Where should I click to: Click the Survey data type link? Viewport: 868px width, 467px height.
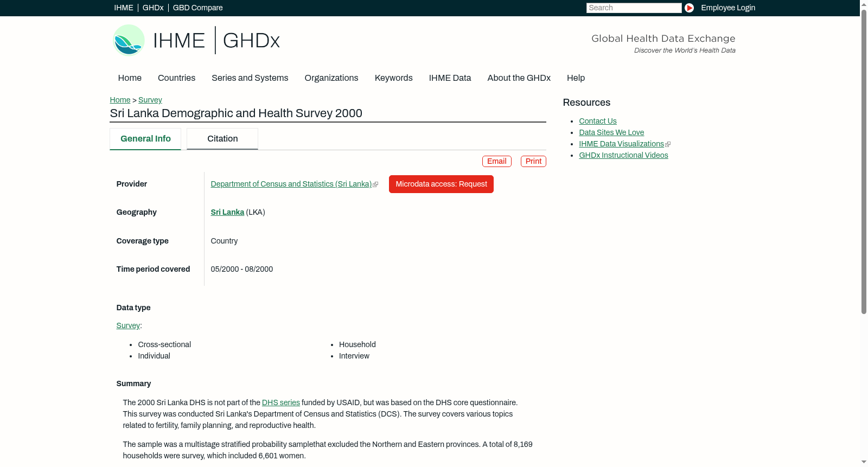pyautogui.click(x=128, y=326)
